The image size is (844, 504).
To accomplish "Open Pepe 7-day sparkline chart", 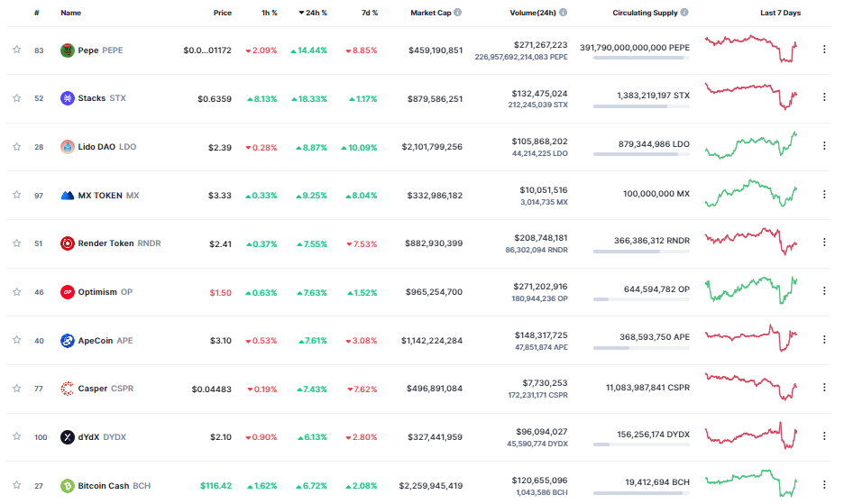I will click(751, 49).
